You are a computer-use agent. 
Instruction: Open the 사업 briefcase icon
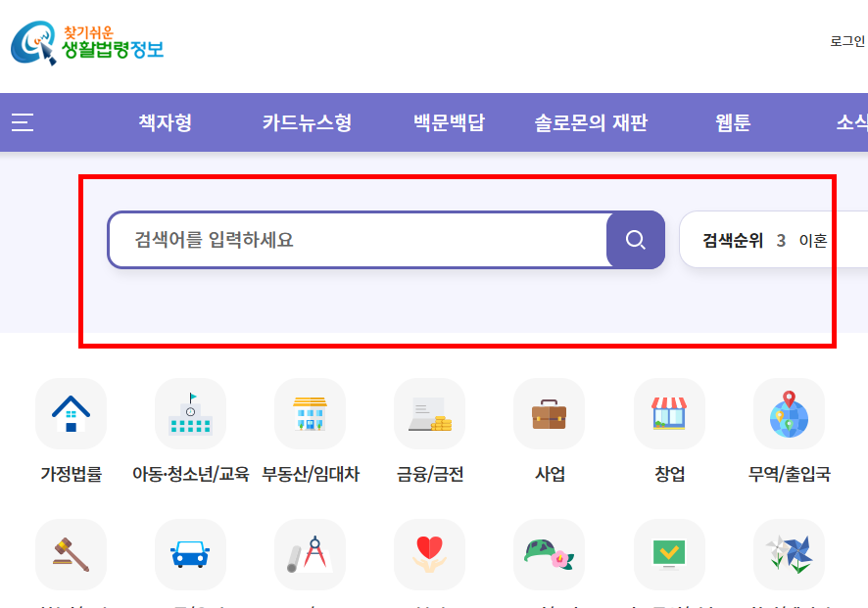coord(549,412)
